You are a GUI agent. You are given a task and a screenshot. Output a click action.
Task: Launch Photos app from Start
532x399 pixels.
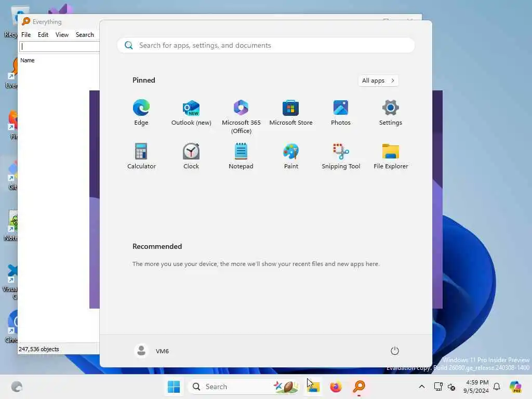pyautogui.click(x=341, y=113)
